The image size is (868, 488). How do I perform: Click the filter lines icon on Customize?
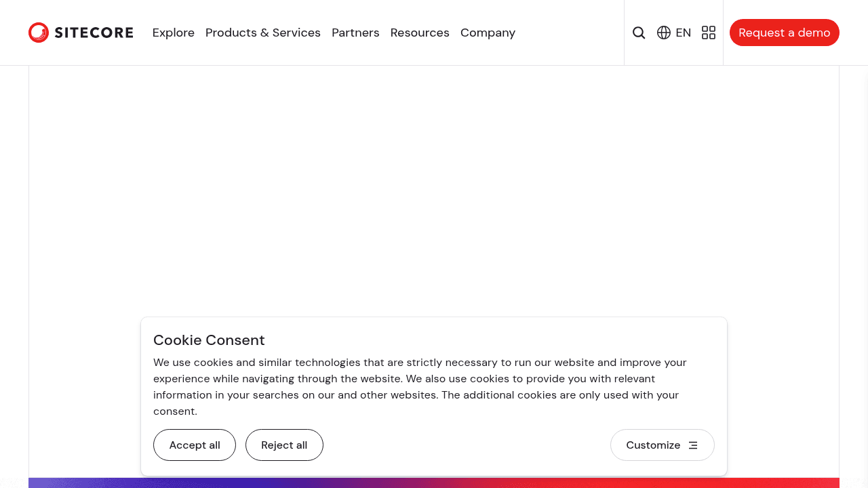(692, 445)
